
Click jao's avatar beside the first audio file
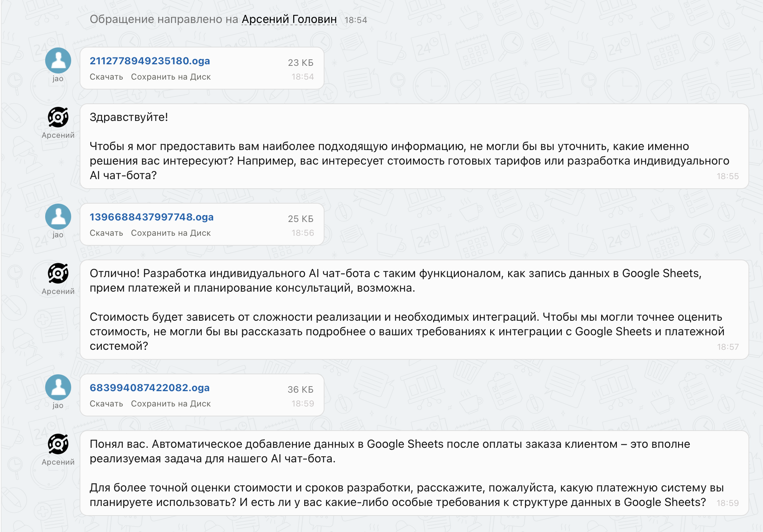click(x=58, y=60)
